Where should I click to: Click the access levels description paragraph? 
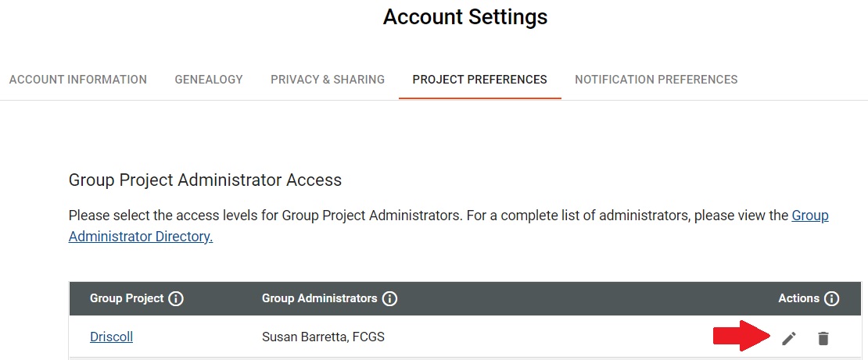[448, 226]
